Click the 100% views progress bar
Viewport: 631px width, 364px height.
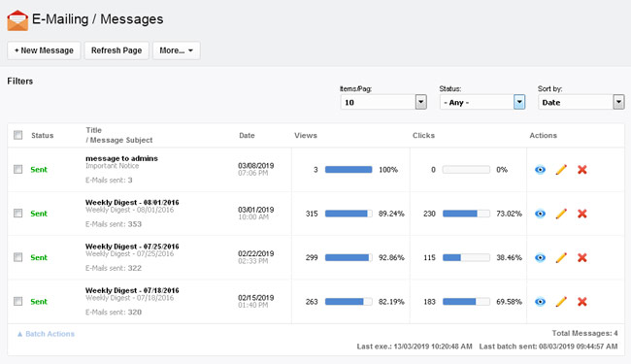349,170
